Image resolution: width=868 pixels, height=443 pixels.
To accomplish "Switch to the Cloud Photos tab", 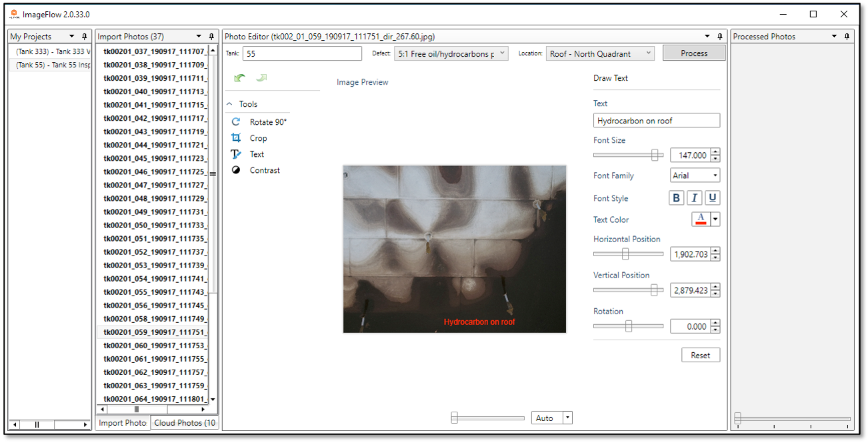I will (x=185, y=423).
